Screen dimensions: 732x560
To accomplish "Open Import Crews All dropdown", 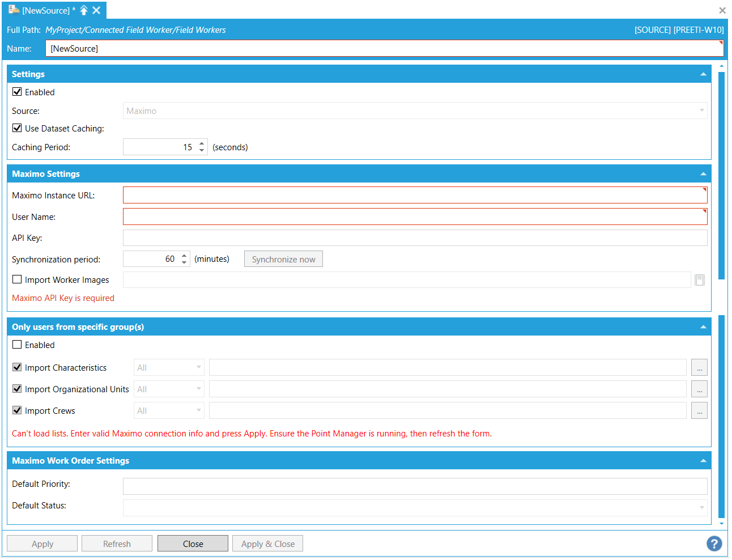I will pos(169,410).
